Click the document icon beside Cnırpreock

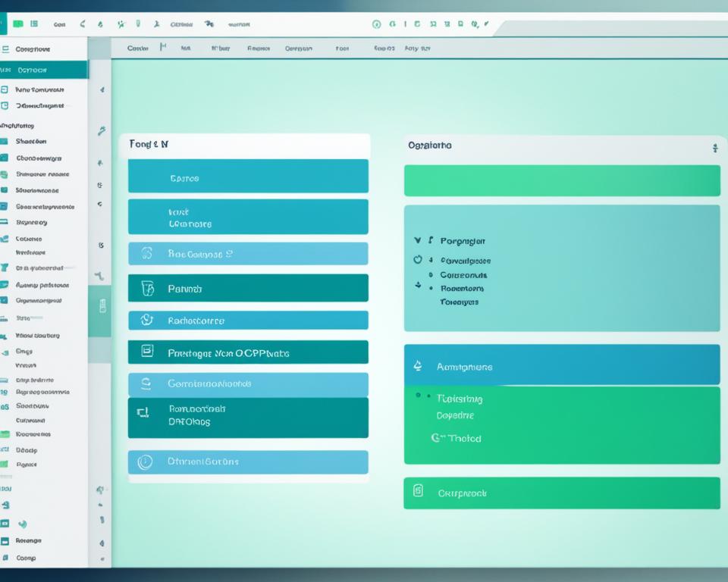tap(418, 490)
